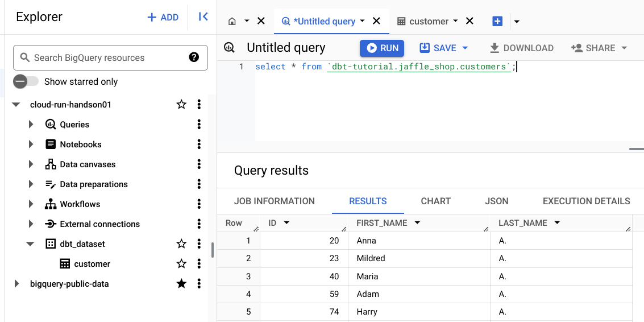644x322 pixels.
Task: Open more actions for Data preparations
Action: click(x=199, y=184)
